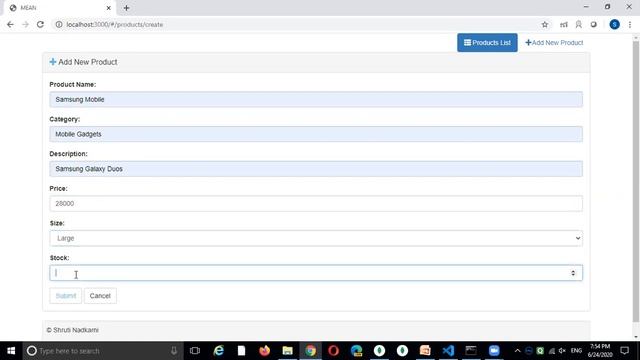Reload the current page
Screen dimensions: 640x360
(x=40, y=24)
